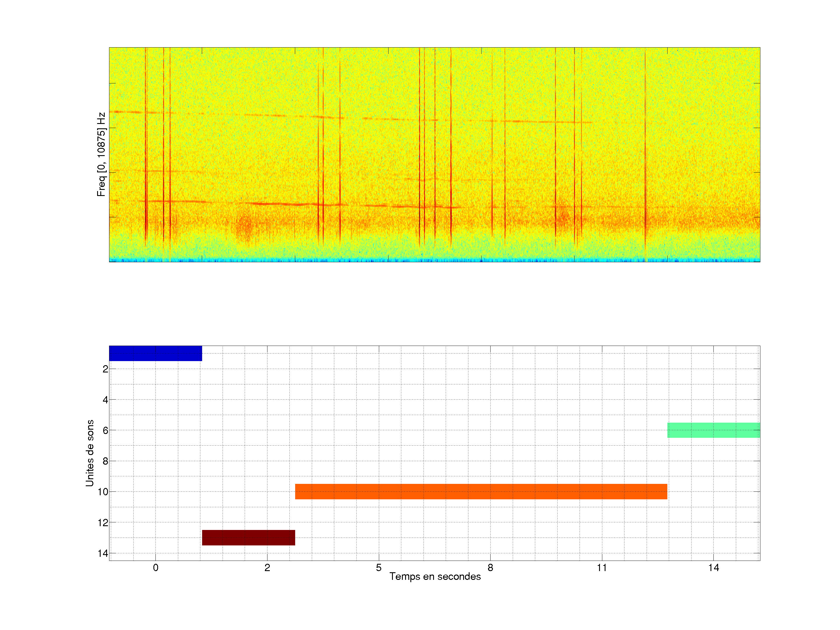Click the y-axis tick label '8'
This screenshot has height=630, width=840.
(105, 461)
